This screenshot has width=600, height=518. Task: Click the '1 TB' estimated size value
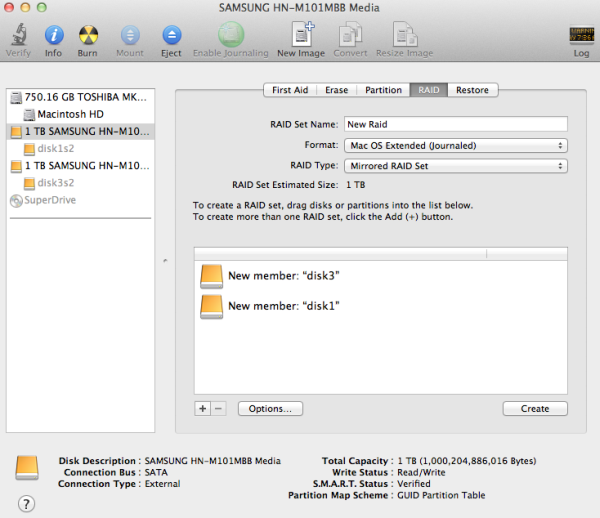tap(356, 185)
